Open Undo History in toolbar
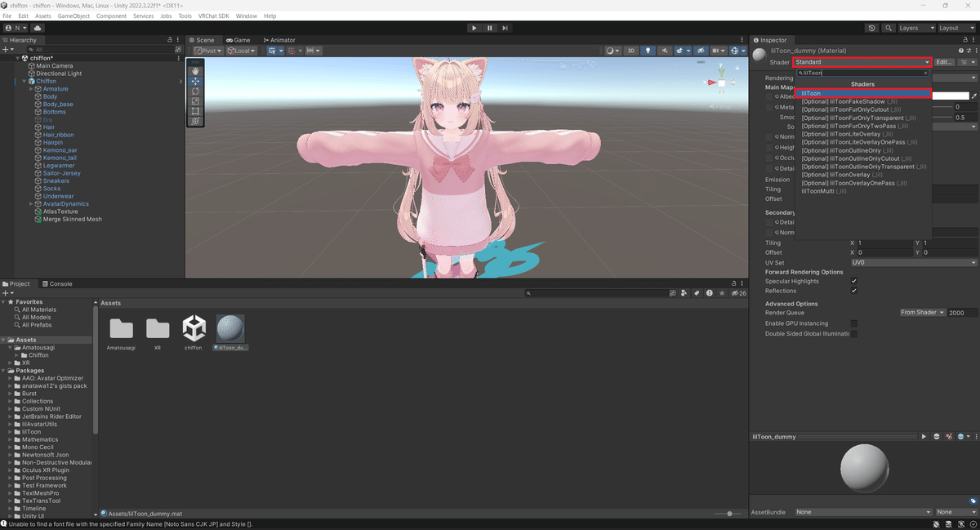Image resolution: width=980 pixels, height=530 pixels. coord(871,28)
